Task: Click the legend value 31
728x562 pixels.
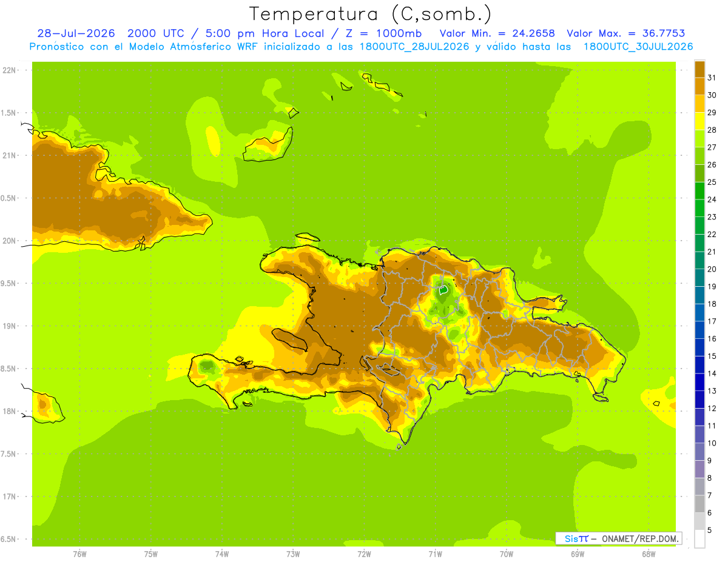Action: pos(712,78)
